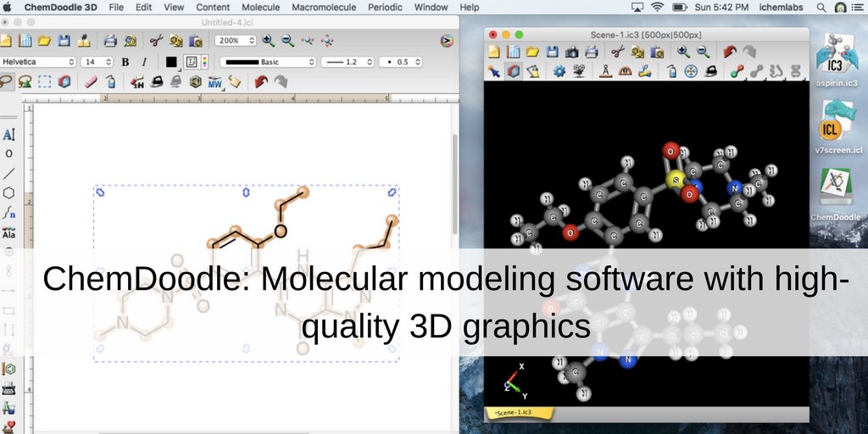
Task: Select the pink Eraser tool
Action: tap(91, 82)
